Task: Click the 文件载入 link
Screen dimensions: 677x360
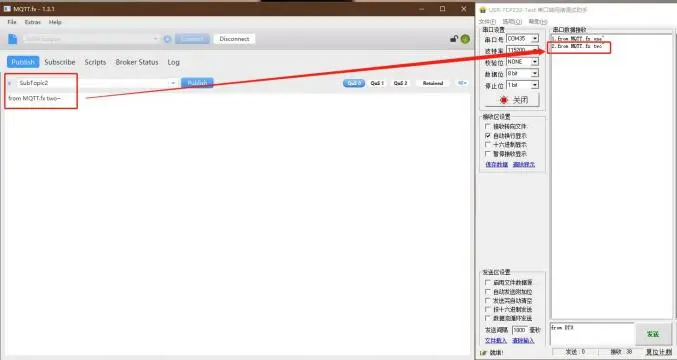Action: 496,341
